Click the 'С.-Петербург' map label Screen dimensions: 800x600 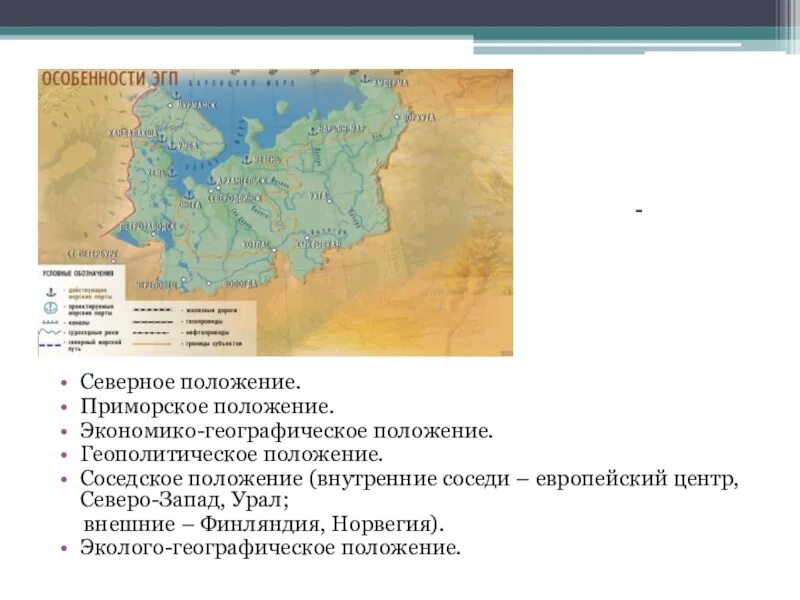coord(92,254)
